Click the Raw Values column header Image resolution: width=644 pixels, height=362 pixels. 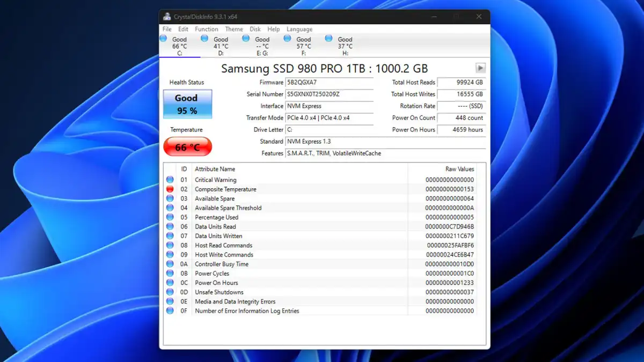point(443,169)
